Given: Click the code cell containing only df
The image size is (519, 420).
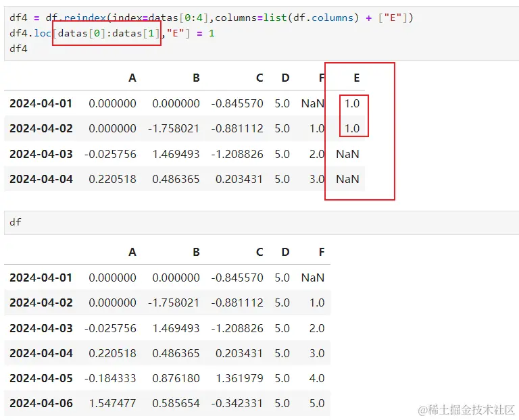Looking at the screenshot, I should coord(262,223).
